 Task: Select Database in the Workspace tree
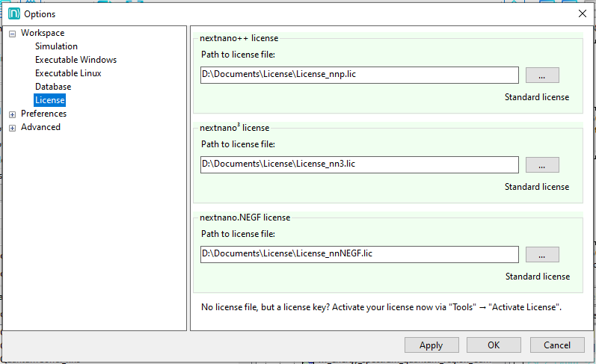[x=53, y=87]
